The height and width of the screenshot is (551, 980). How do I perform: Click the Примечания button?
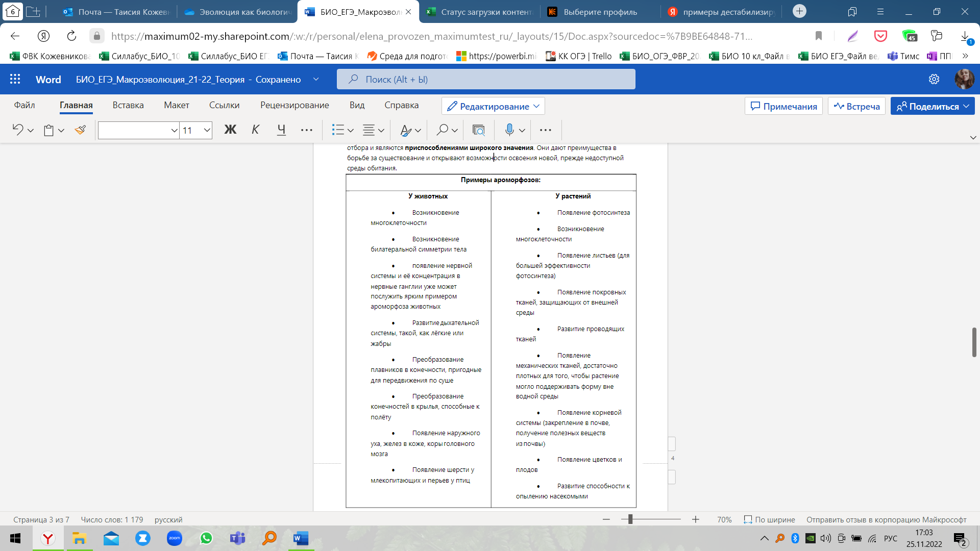[x=783, y=106]
